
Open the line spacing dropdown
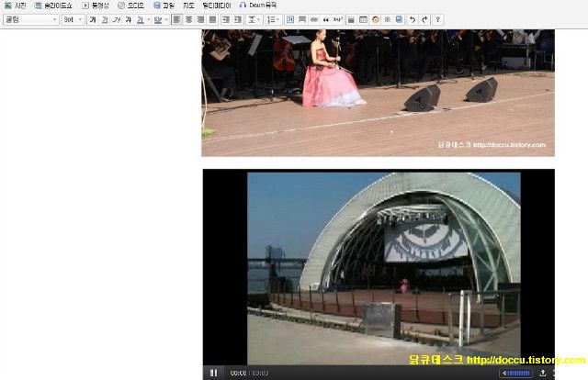pyautogui.click(x=254, y=19)
